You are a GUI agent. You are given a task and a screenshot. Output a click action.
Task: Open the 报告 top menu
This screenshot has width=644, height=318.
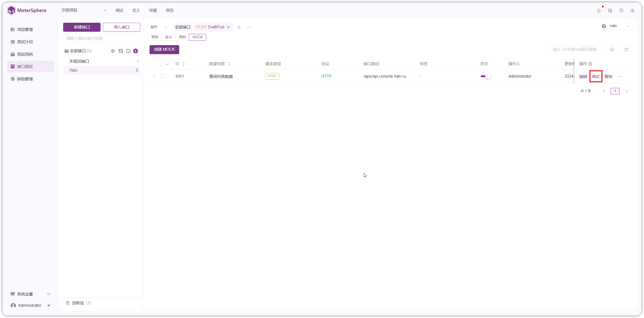point(170,10)
